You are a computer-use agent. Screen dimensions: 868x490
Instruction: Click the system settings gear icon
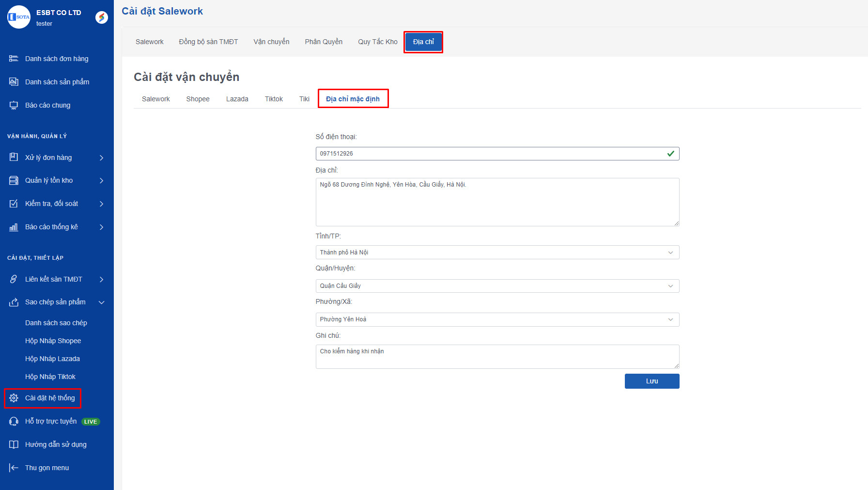[14, 398]
